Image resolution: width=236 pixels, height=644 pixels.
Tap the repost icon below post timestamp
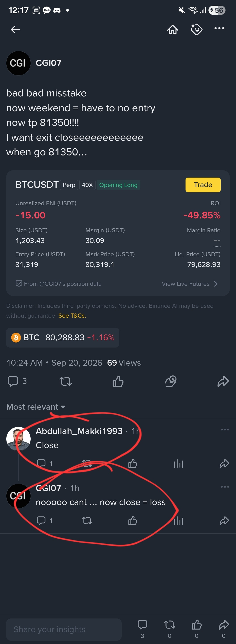pos(65,382)
